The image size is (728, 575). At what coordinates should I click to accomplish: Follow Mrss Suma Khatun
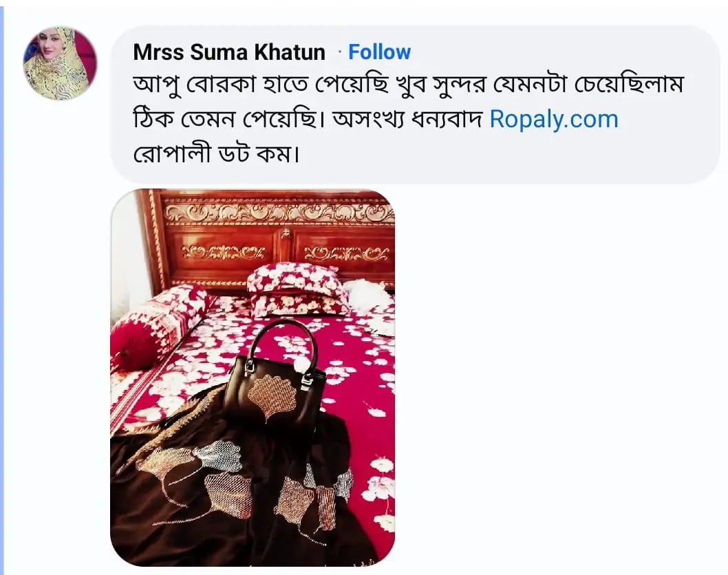click(379, 52)
